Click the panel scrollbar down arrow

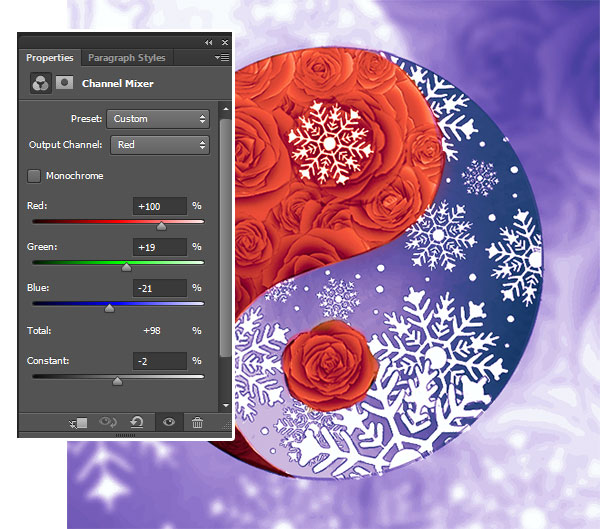click(x=226, y=405)
